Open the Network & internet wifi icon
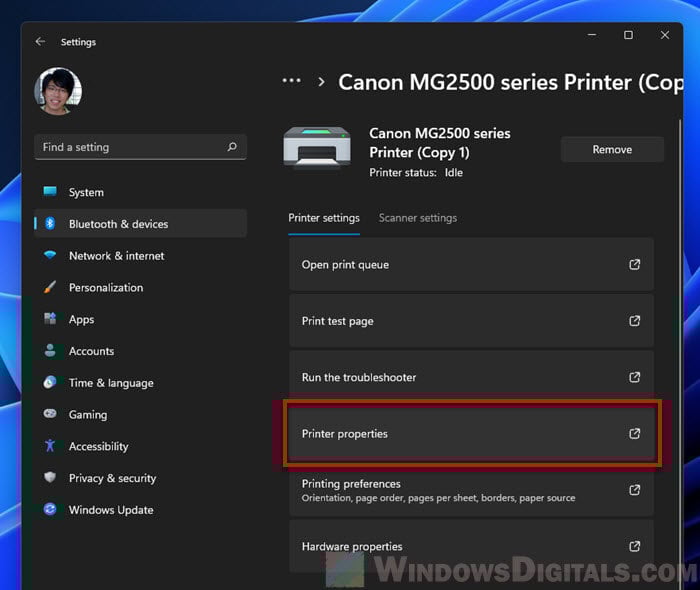Viewport: 700px width, 590px height. click(x=50, y=255)
